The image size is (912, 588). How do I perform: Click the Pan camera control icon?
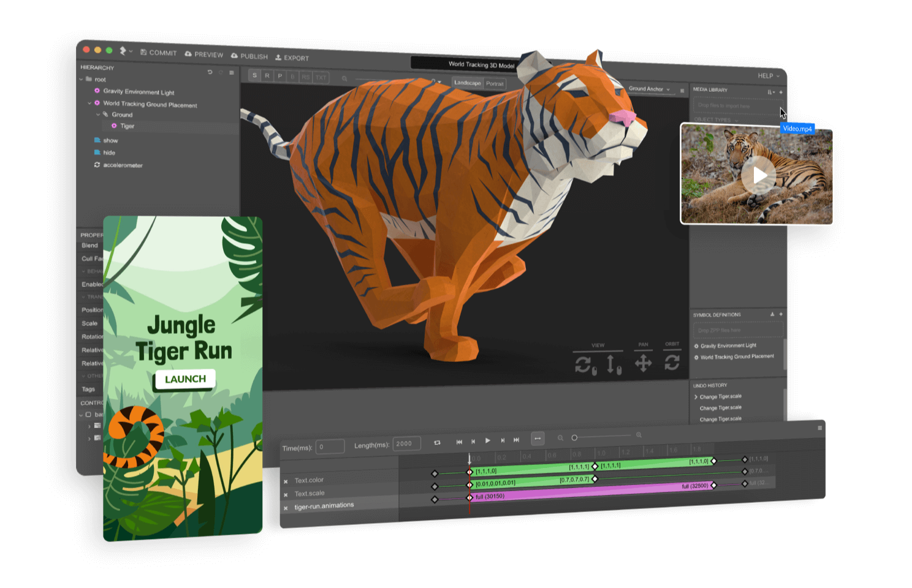[642, 363]
